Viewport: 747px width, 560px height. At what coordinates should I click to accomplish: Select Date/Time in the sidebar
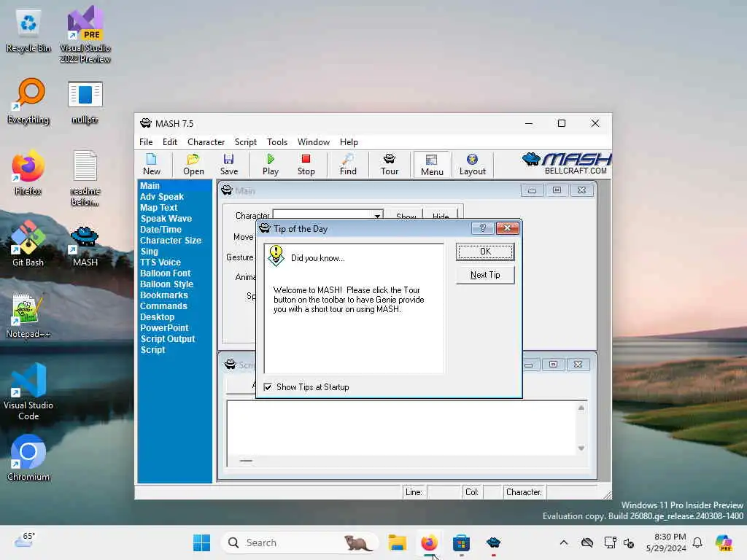pos(160,230)
